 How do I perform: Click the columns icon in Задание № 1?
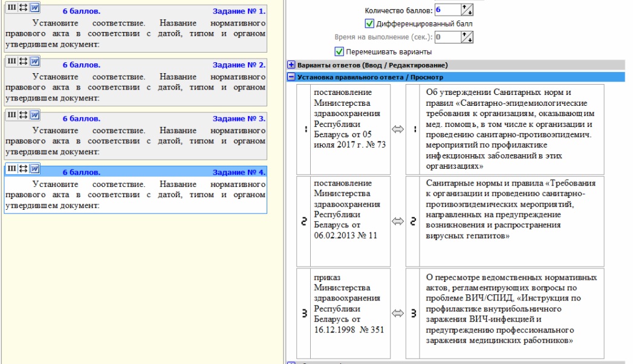point(11,7)
